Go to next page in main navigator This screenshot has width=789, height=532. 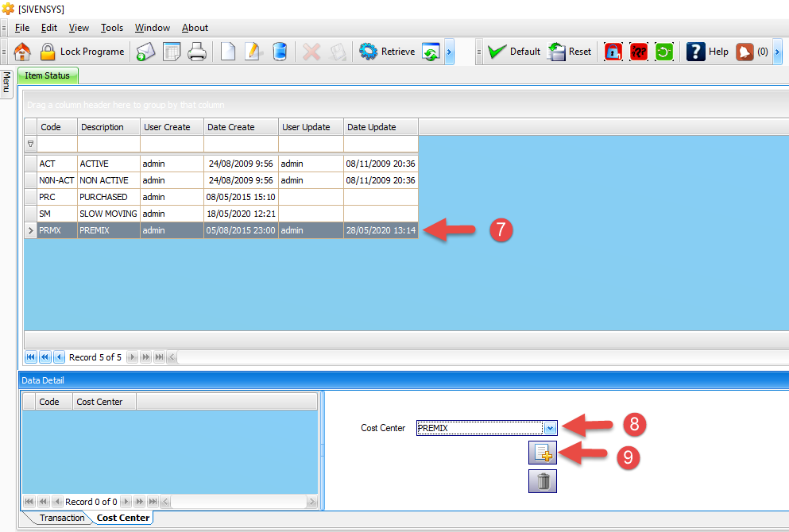pos(145,357)
